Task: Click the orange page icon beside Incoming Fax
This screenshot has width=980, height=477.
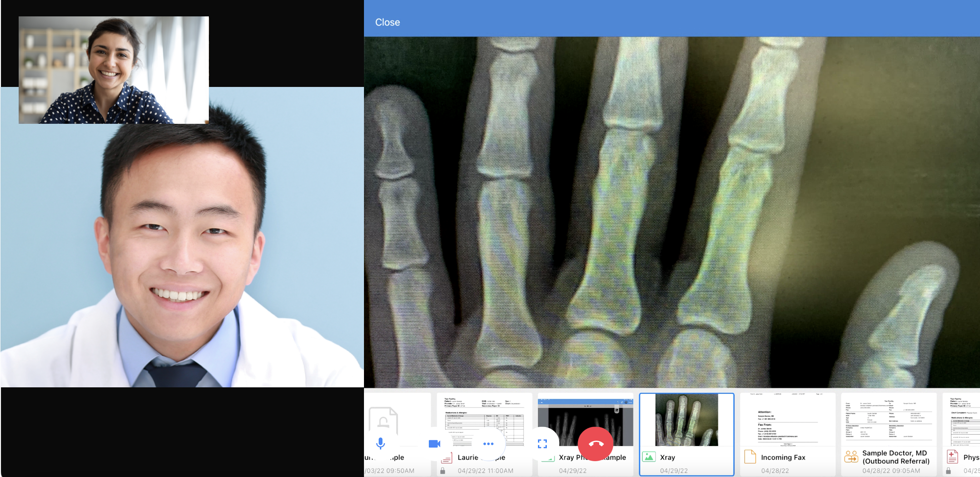Action: (x=750, y=457)
